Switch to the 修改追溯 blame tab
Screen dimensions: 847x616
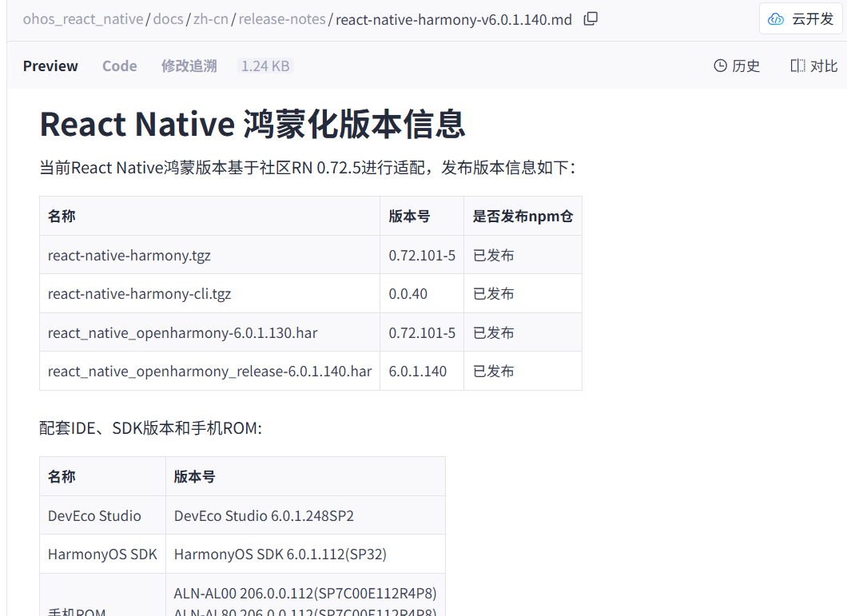coord(189,66)
